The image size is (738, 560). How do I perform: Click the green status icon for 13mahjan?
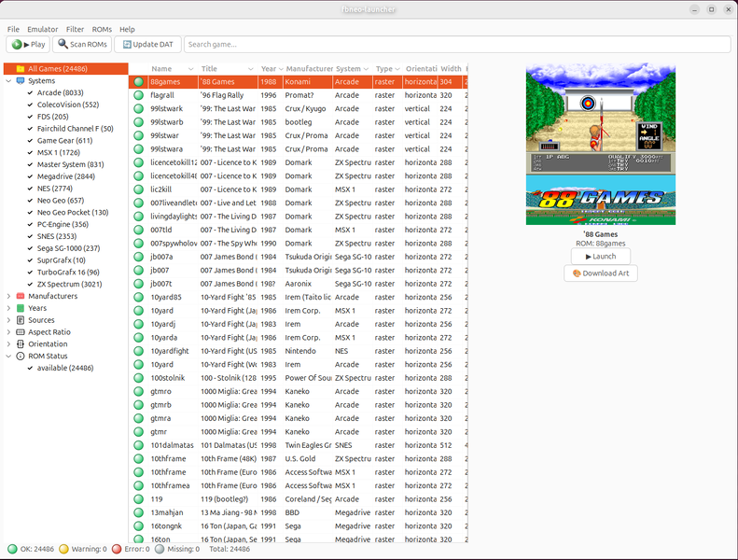click(138, 512)
